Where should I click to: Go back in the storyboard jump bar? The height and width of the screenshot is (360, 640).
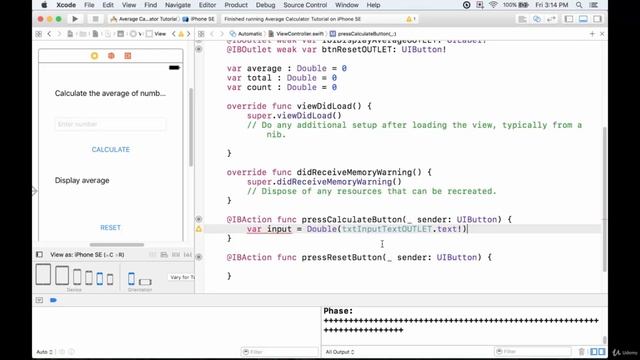[49, 34]
